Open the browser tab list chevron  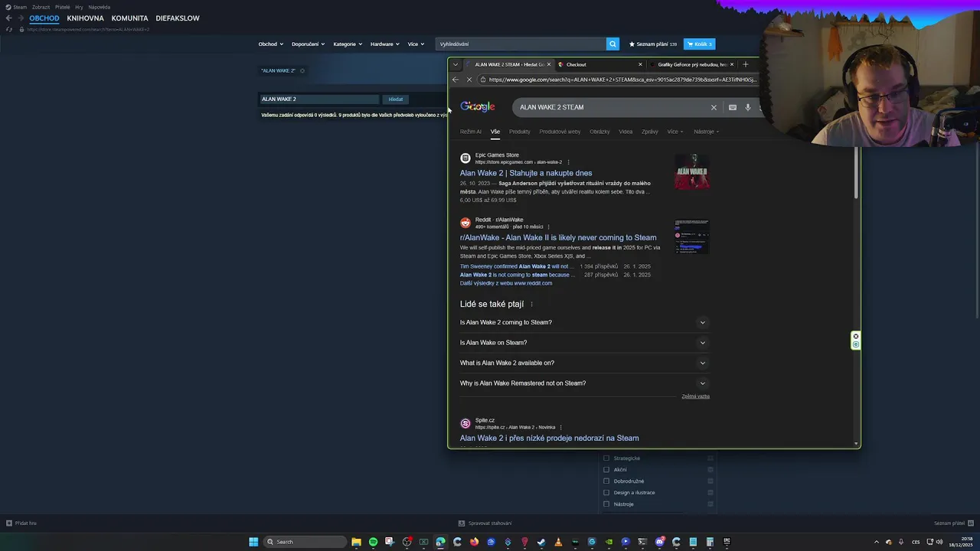tap(456, 64)
